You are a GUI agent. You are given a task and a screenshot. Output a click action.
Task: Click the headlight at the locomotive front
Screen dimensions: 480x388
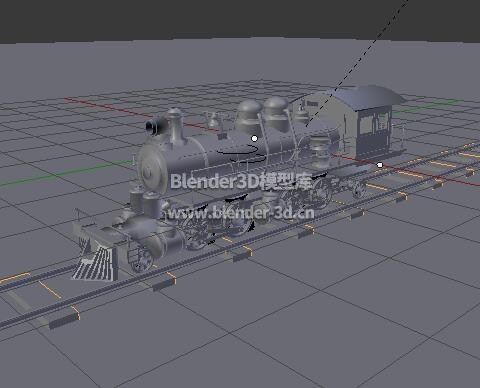tap(154, 126)
